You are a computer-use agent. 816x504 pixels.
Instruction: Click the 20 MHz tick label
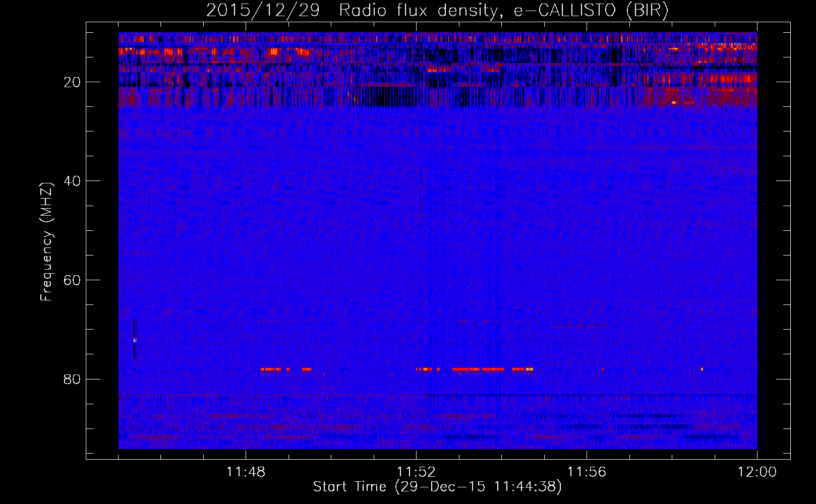(73, 82)
